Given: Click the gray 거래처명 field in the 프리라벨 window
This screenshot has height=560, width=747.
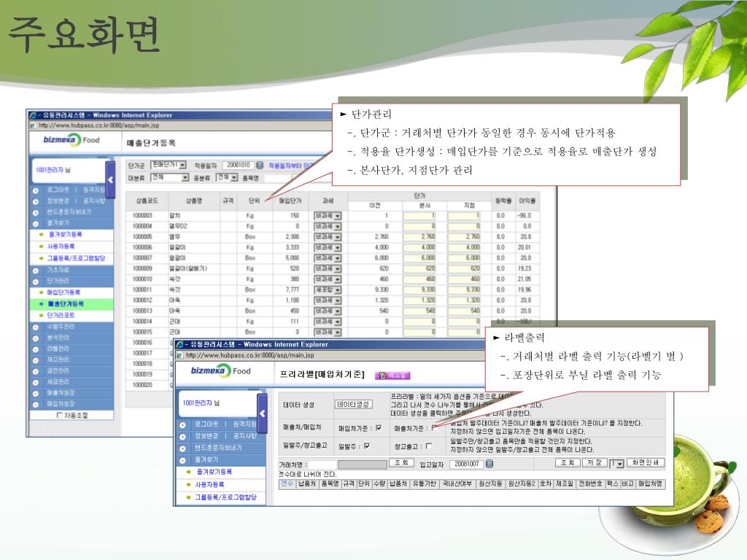Looking at the screenshot, I should 362,464.
